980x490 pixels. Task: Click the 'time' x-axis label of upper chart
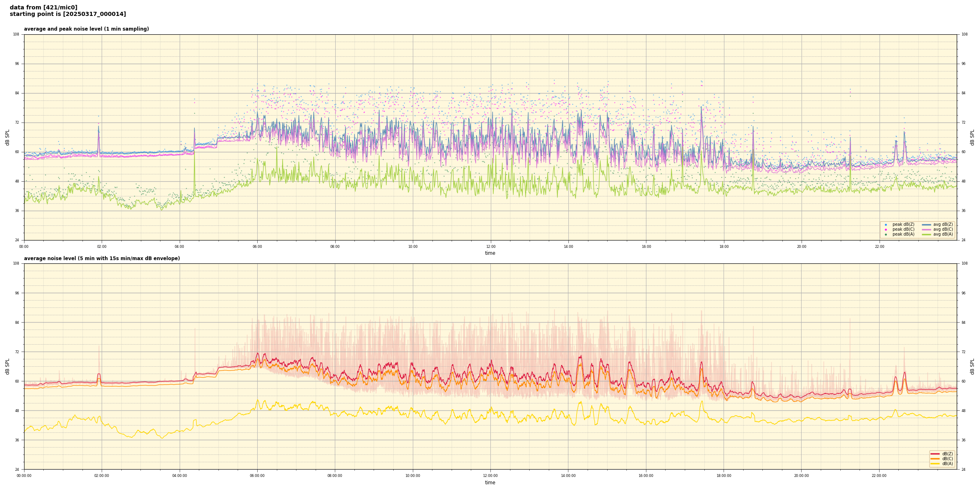point(490,253)
